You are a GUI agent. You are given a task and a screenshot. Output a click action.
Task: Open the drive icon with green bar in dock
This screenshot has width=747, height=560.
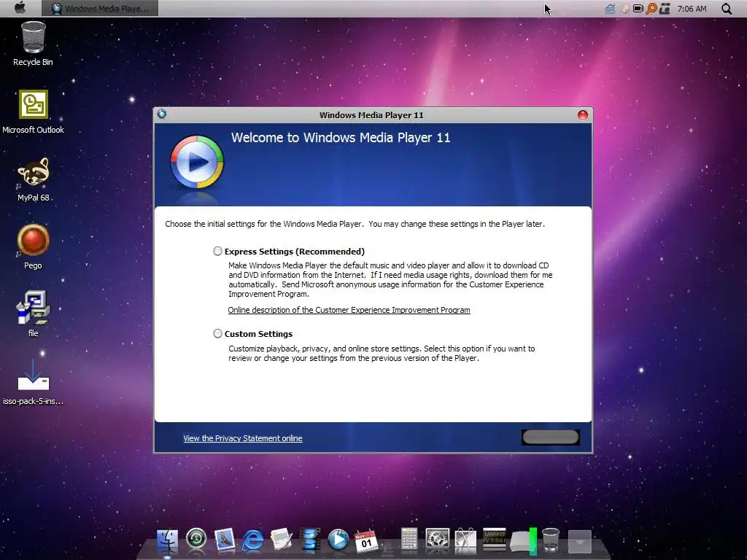pos(523,541)
